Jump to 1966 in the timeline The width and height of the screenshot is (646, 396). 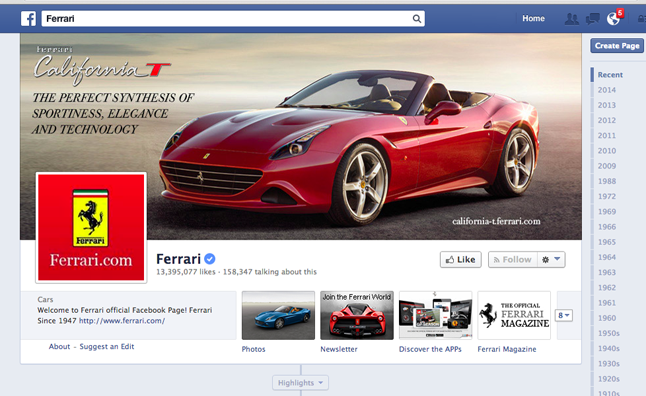tap(607, 227)
